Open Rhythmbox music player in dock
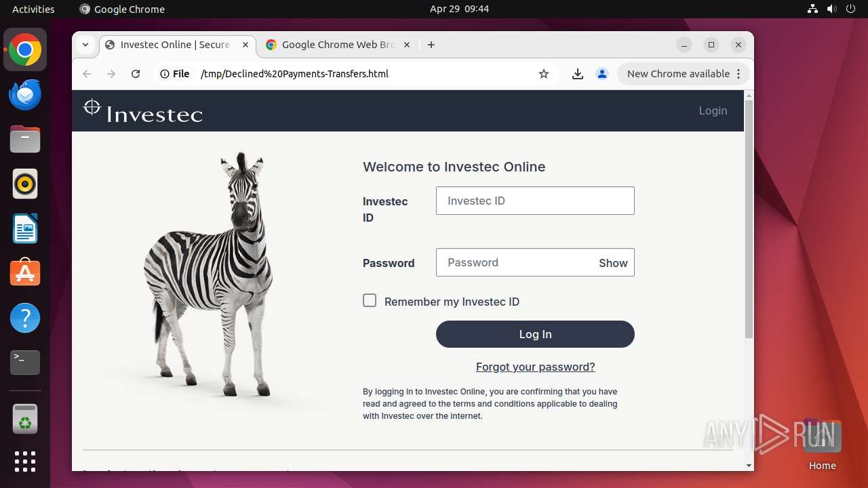The image size is (868, 488). (x=25, y=184)
